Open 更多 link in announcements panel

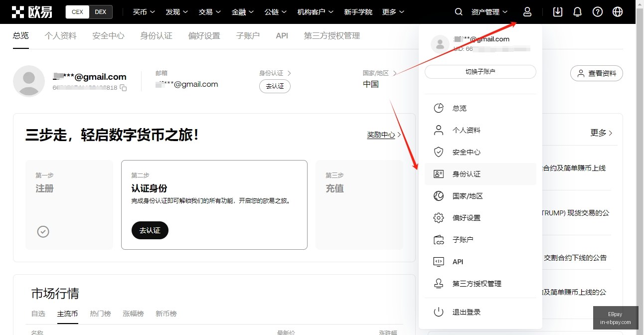(602, 133)
